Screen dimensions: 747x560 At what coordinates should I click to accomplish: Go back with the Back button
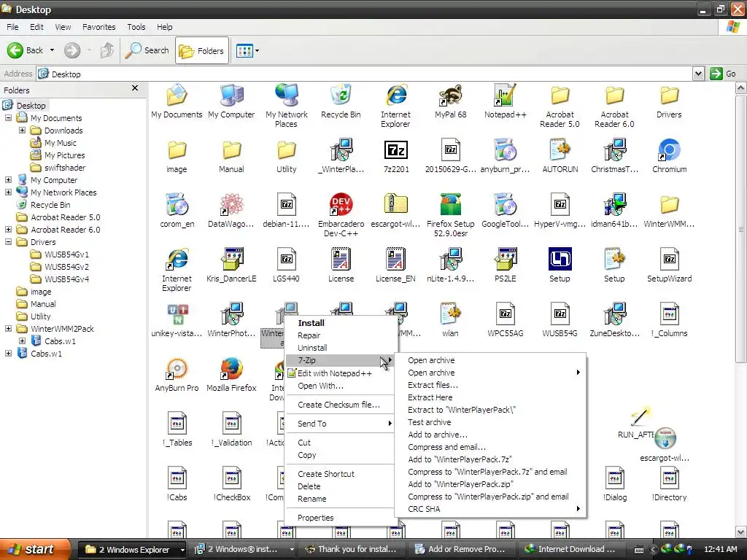tap(26, 50)
